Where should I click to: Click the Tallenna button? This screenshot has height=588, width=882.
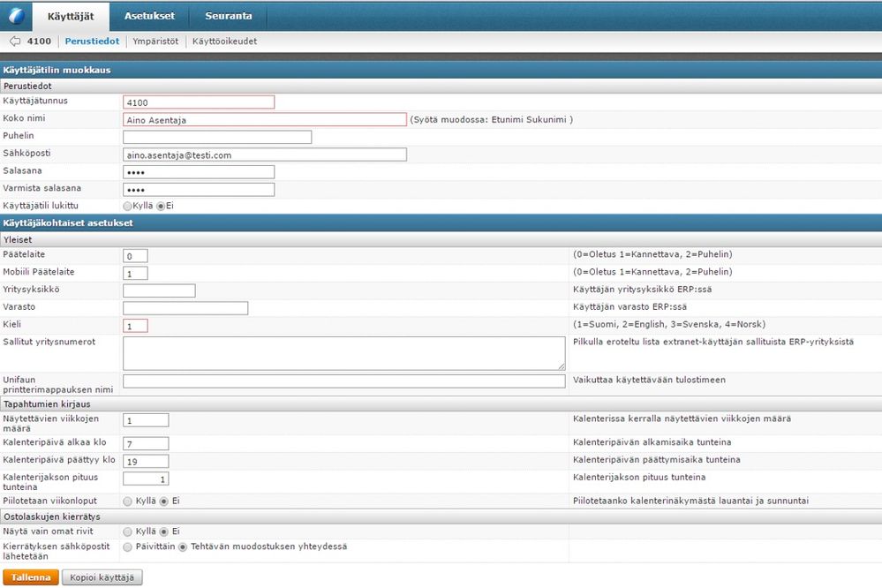click(x=31, y=577)
